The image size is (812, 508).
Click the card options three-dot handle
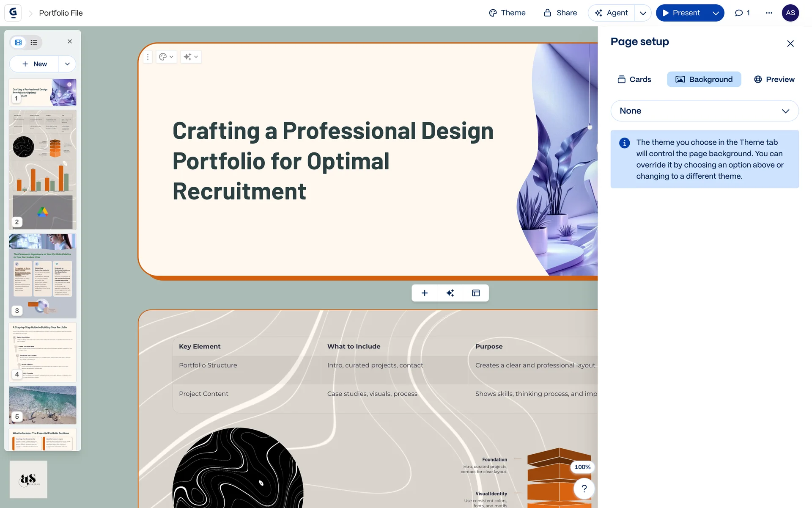click(x=148, y=57)
